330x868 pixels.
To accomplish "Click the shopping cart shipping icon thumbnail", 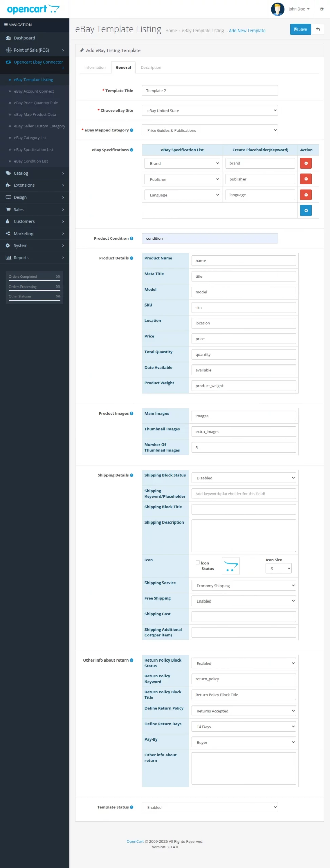I will (x=231, y=566).
